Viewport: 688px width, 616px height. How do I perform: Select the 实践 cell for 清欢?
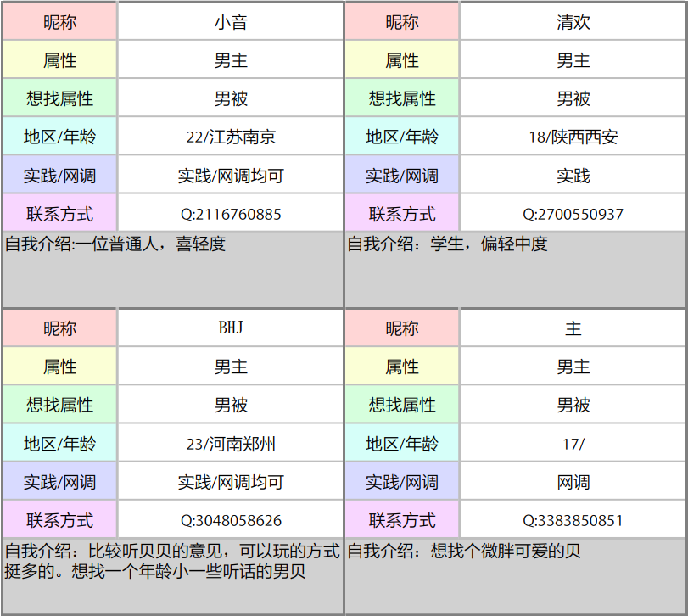pyautogui.click(x=573, y=175)
